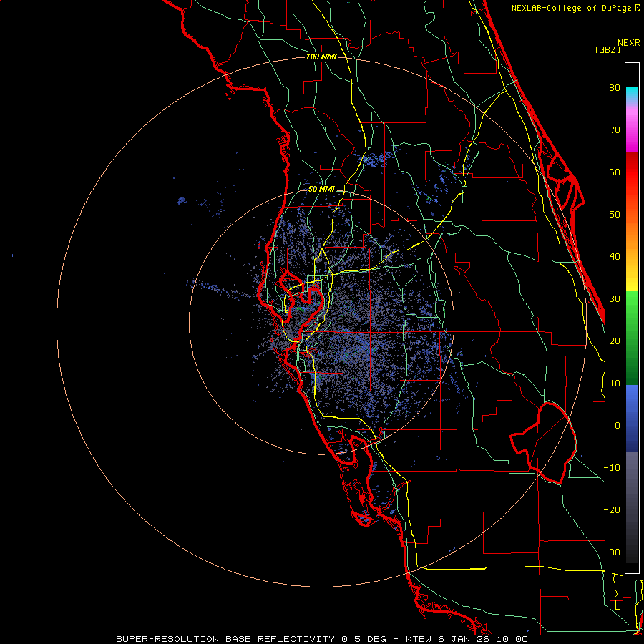Click the Super-Resolution Base Reflectivity caption
The image size is (644, 644).
[321, 639]
